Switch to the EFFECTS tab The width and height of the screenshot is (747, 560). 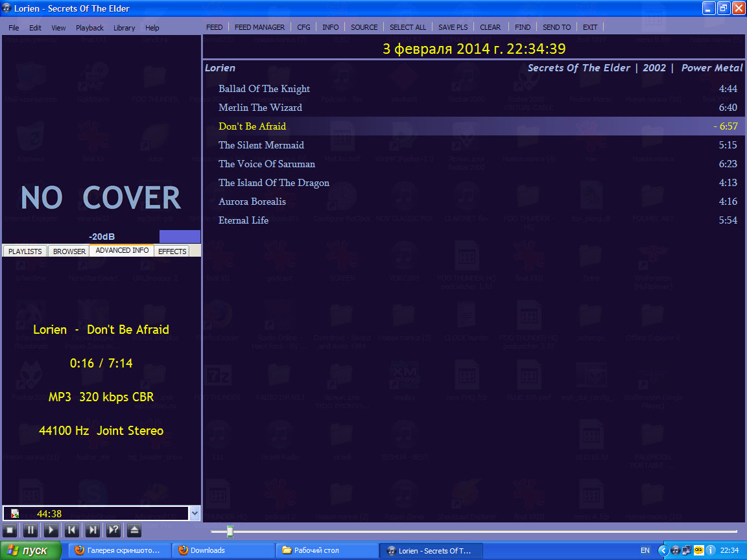coord(172,251)
